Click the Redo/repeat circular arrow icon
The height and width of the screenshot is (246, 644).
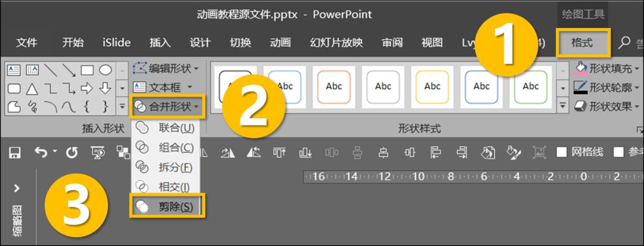[72, 153]
